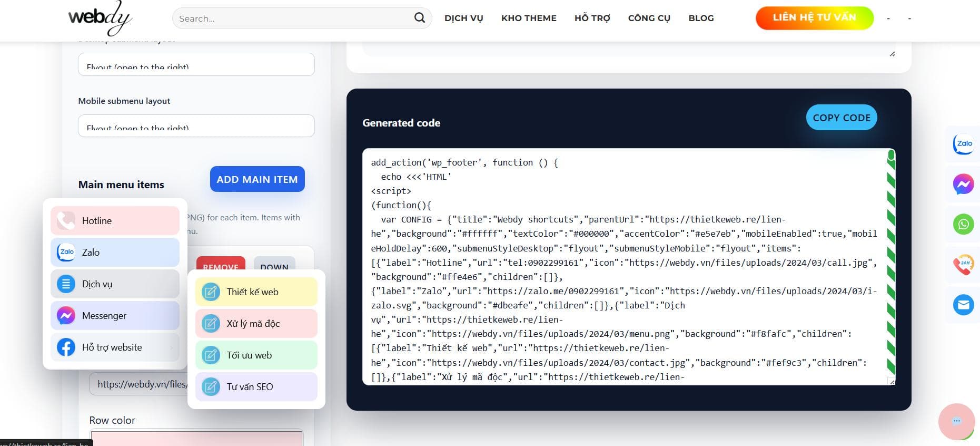Click the REMOVE button
The image size is (980, 446).
(x=221, y=264)
